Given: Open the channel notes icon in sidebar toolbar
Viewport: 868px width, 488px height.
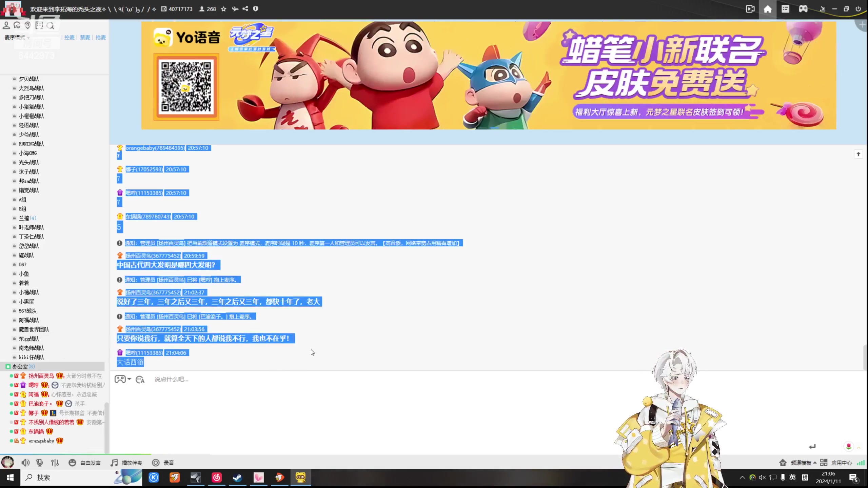Looking at the screenshot, I should tap(39, 25).
